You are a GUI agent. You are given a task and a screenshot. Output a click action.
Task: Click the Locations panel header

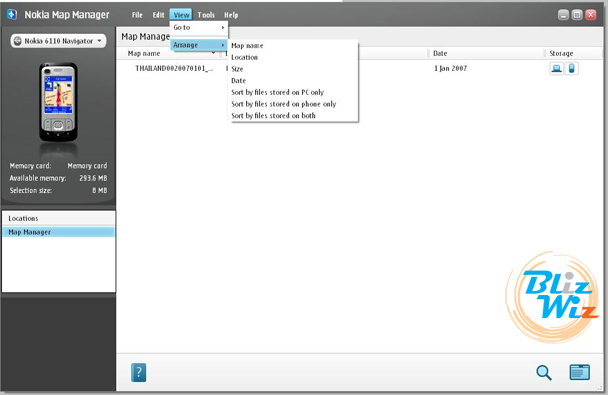coord(59,219)
